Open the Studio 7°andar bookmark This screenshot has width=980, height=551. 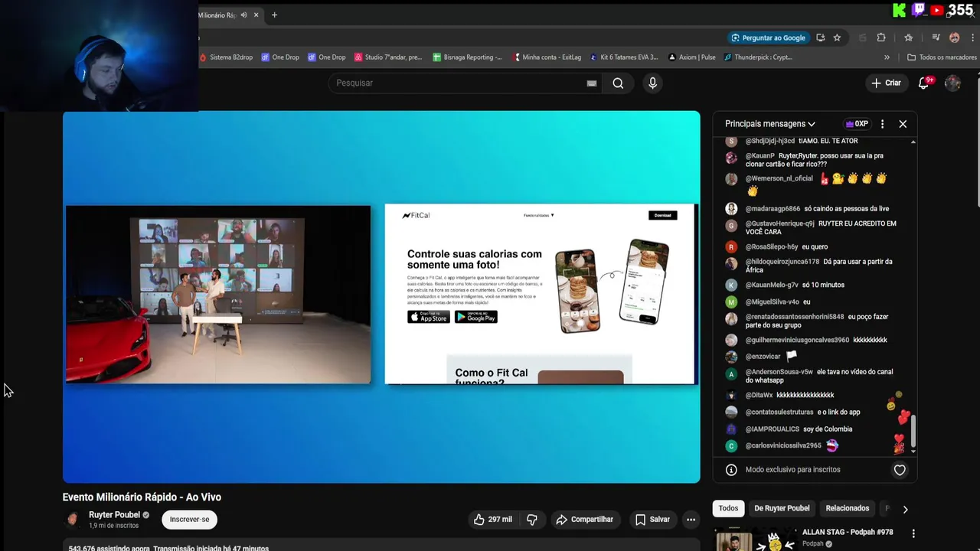point(388,57)
